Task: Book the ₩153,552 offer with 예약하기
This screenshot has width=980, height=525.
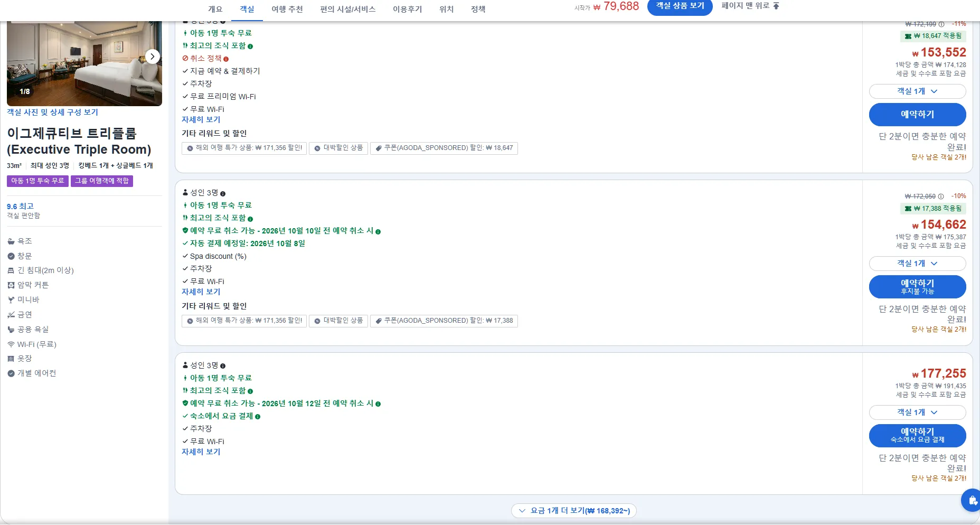Action: point(917,115)
